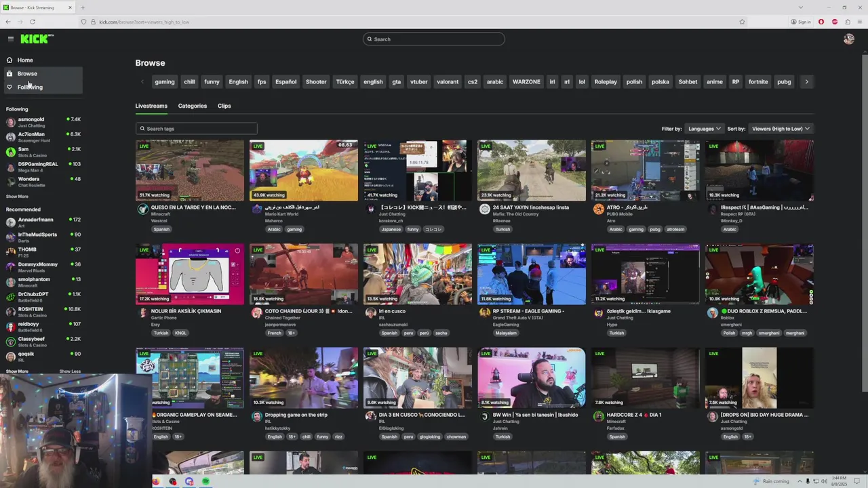Filter by valorant tag
The width and height of the screenshot is (868, 488).
tap(448, 82)
